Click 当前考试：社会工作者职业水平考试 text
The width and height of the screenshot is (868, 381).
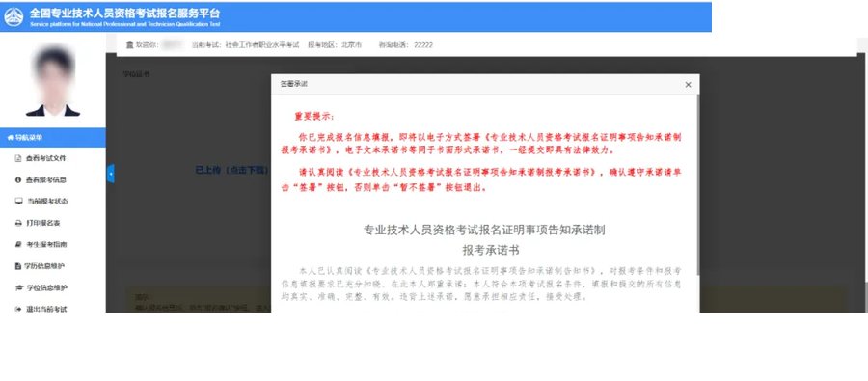point(245,45)
